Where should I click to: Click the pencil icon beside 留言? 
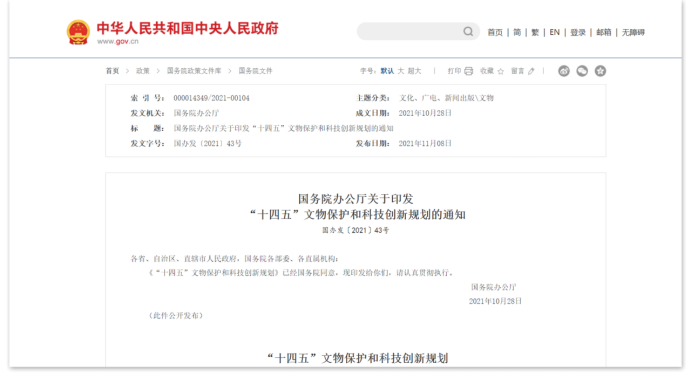pos(531,71)
